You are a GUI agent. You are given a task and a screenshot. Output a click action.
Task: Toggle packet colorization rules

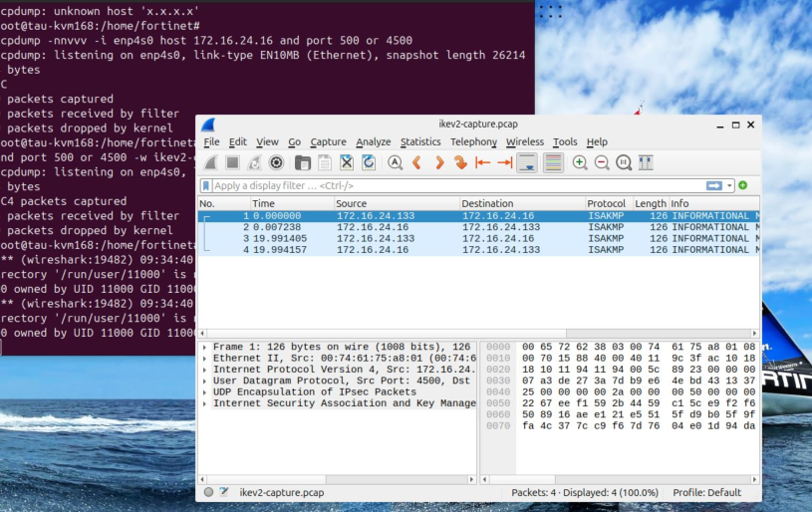[x=553, y=163]
